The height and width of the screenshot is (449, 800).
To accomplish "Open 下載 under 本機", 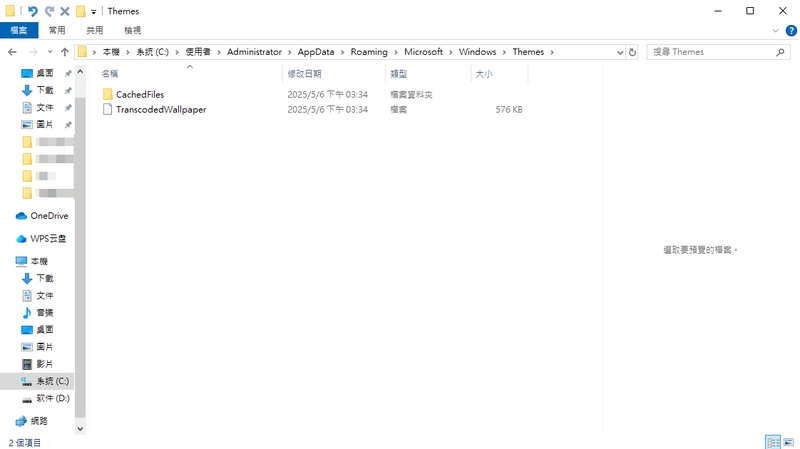I will point(44,278).
